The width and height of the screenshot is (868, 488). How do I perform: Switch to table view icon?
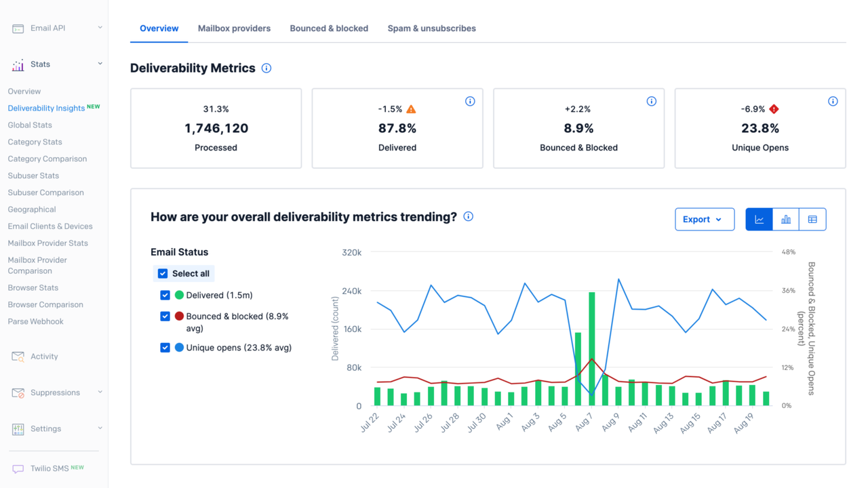click(812, 220)
